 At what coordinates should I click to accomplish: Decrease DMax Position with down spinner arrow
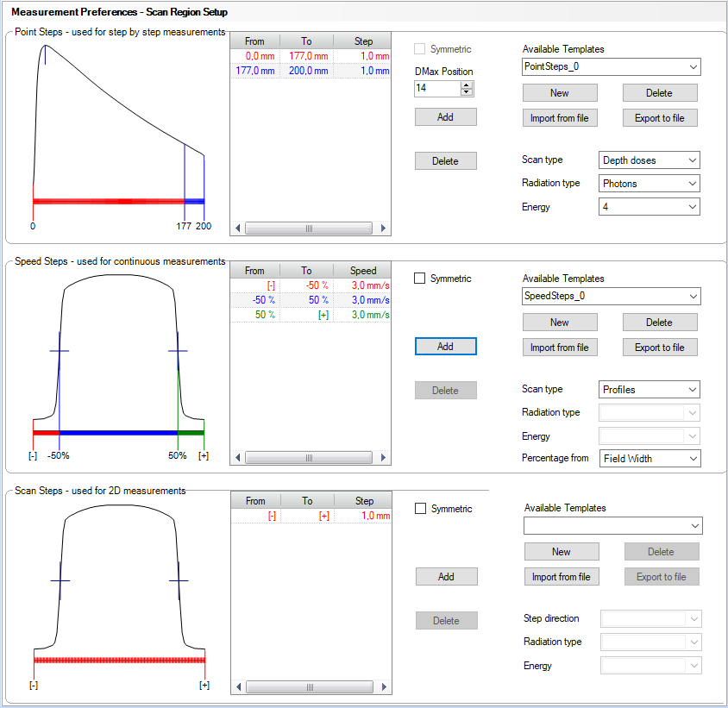coord(467,91)
